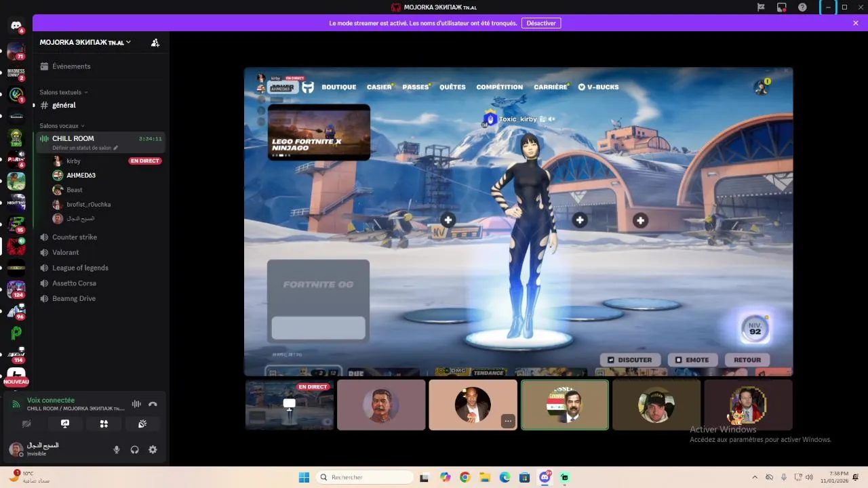Select the CHILL ROOM voice channel
868x488 pixels.
click(100, 142)
